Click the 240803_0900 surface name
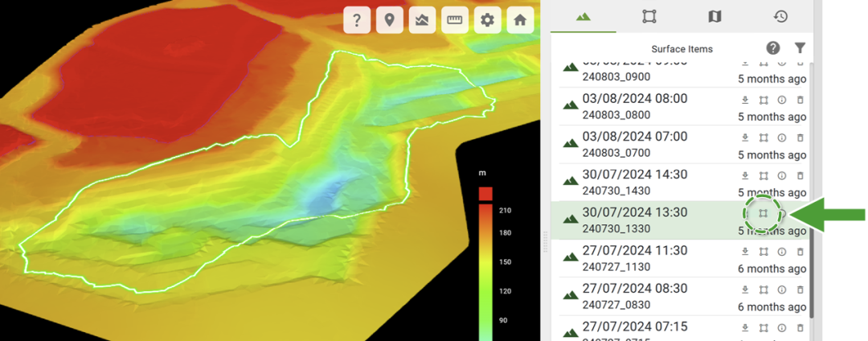868x341 pixels. click(616, 77)
